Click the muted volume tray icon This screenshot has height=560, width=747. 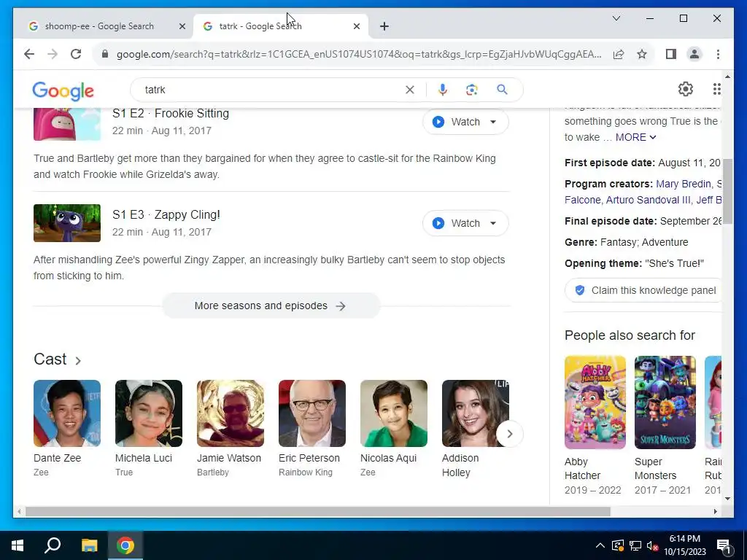[x=652, y=545]
